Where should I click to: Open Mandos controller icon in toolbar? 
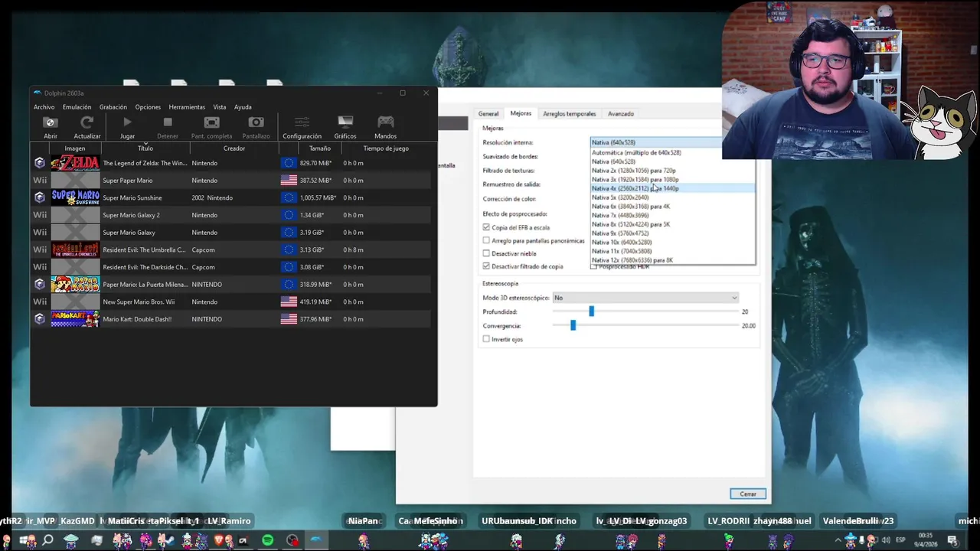[x=386, y=122]
